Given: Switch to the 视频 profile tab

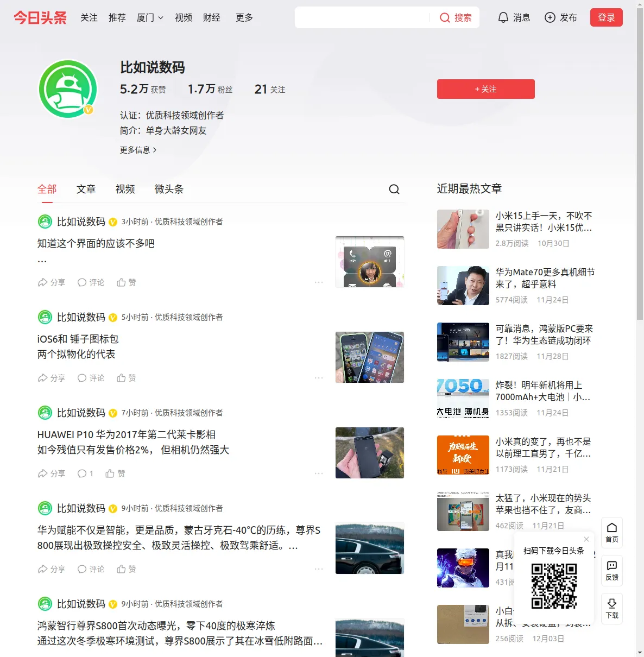Looking at the screenshot, I should coord(125,189).
